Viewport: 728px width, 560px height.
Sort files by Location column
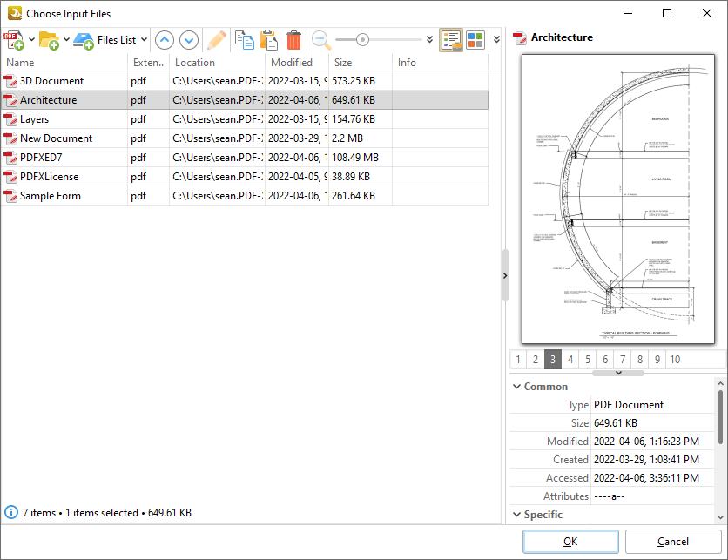pos(218,63)
